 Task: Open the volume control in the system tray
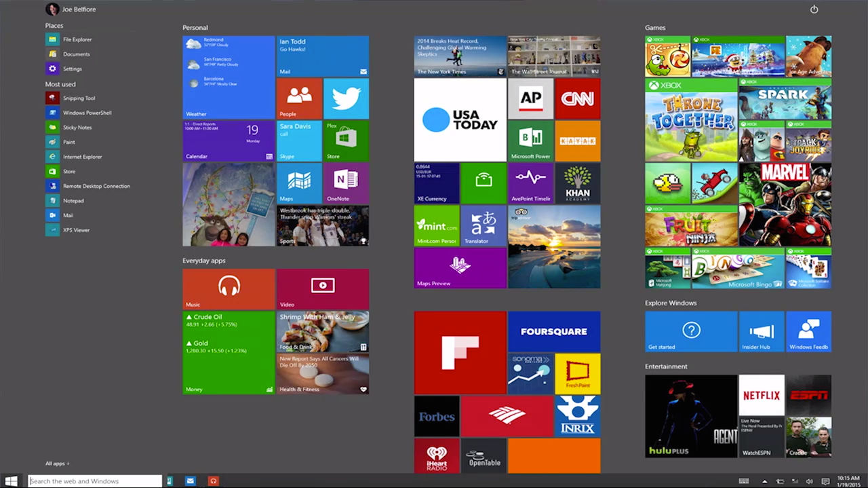pyautogui.click(x=810, y=481)
